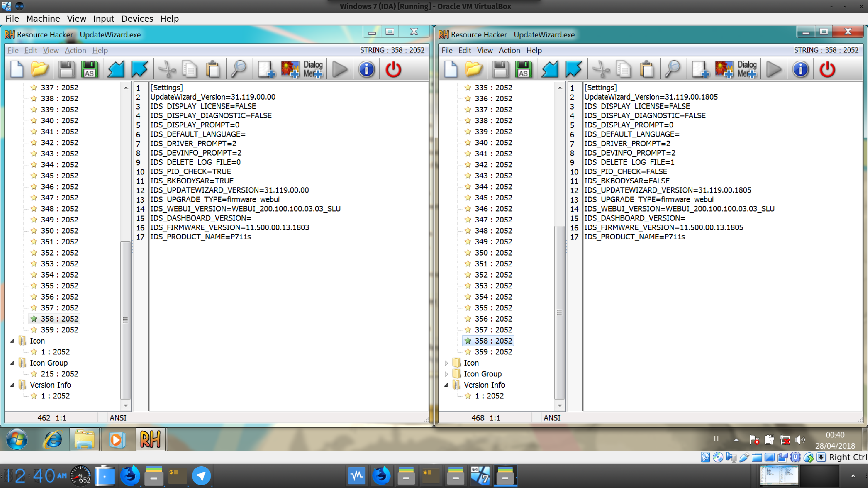Image resolution: width=868 pixels, height=488 pixels.
Task: Click IDS_PID_CHECK=TRUE line in left editor
Action: coord(191,171)
